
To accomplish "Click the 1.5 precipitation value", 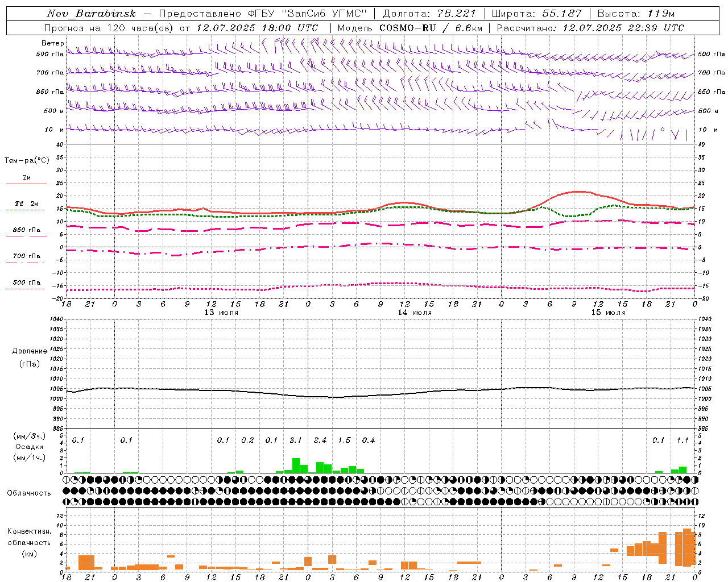I will pos(344,440).
